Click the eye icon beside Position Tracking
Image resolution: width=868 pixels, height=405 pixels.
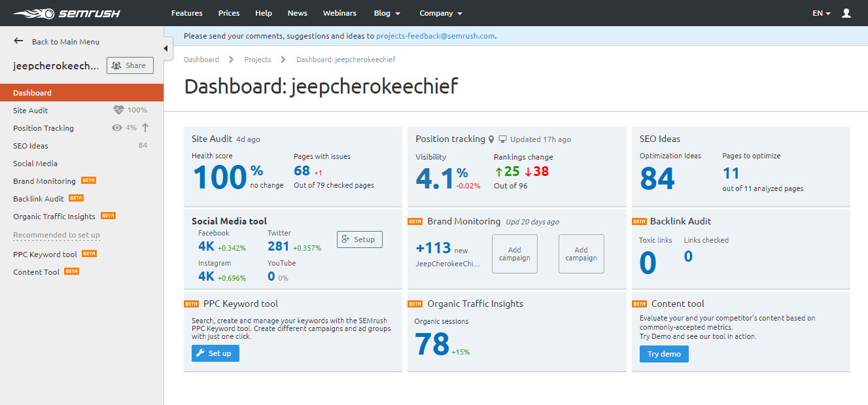[117, 128]
